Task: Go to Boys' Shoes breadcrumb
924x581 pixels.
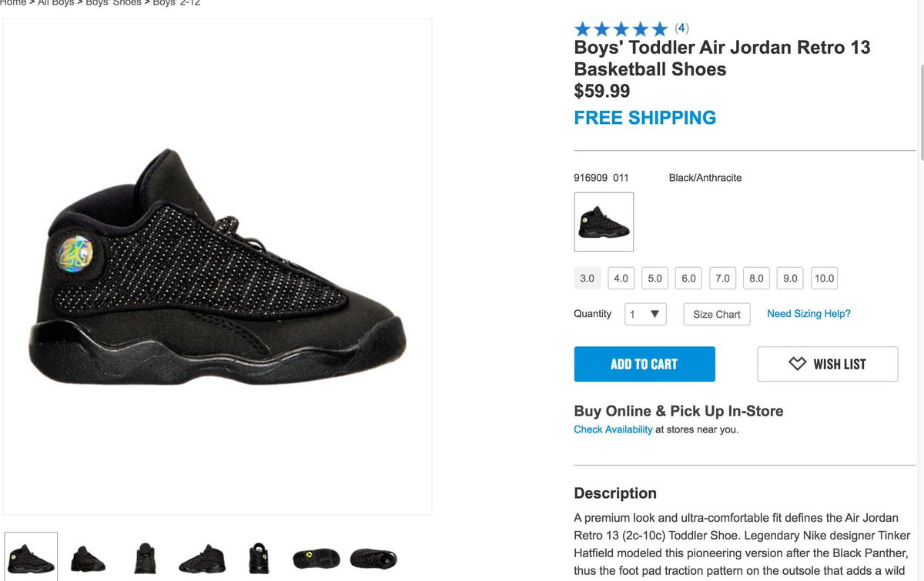Action: (113, 3)
